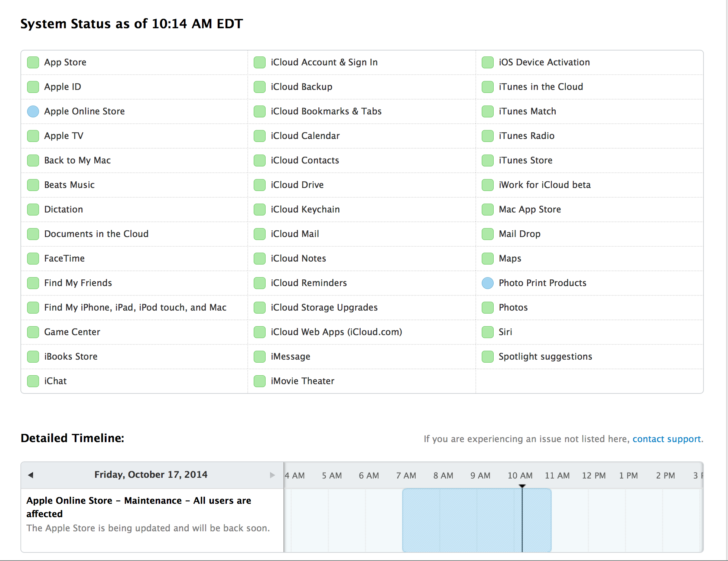Click the iMovie Theater status icon
The image size is (728, 561).
pos(260,381)
